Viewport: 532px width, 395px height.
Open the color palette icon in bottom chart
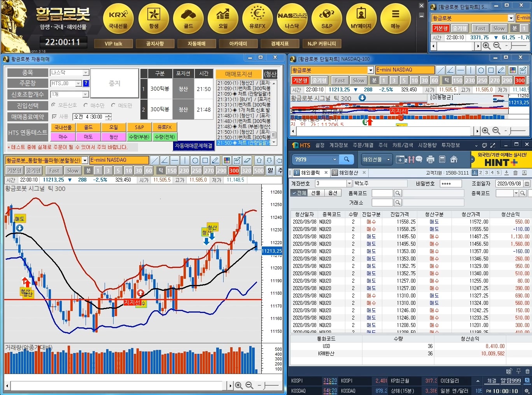tap(227, 160)
